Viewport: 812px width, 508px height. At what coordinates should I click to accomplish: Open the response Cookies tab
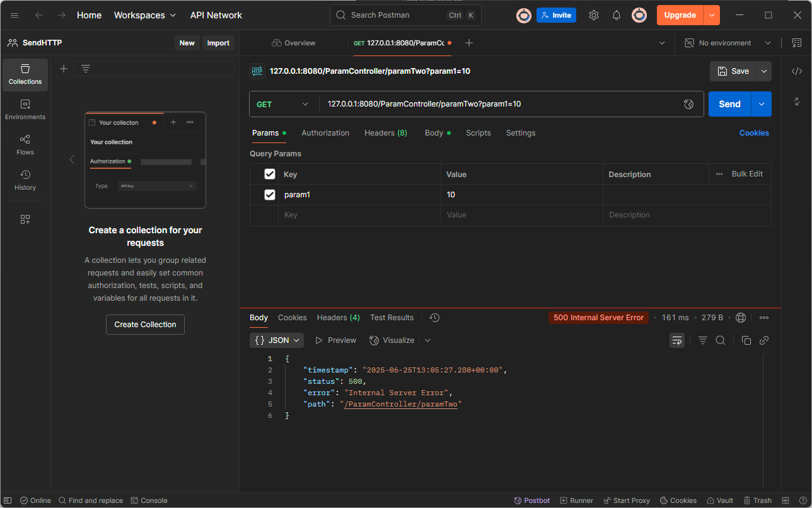point(293,318)
